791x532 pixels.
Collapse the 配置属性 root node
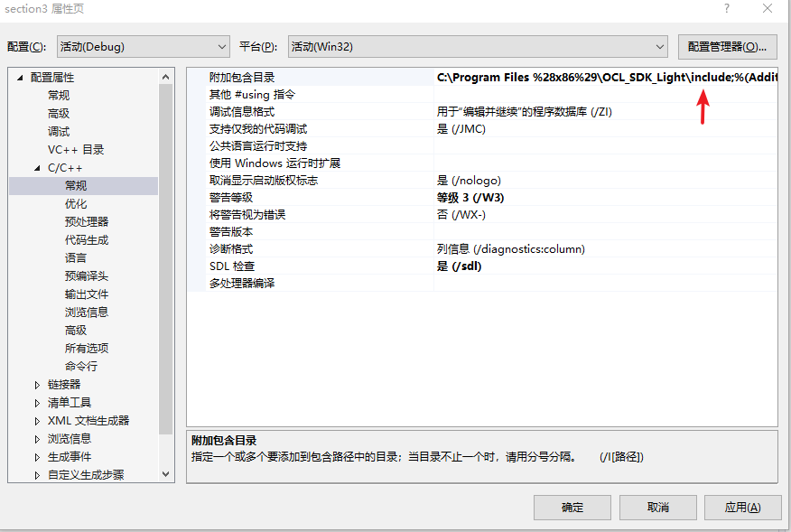click(19, 77)
